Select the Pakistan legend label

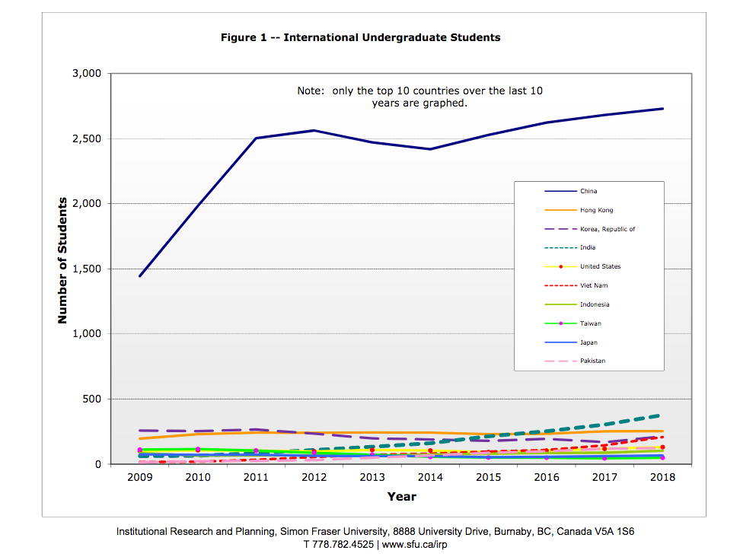(x=592, y=361)
